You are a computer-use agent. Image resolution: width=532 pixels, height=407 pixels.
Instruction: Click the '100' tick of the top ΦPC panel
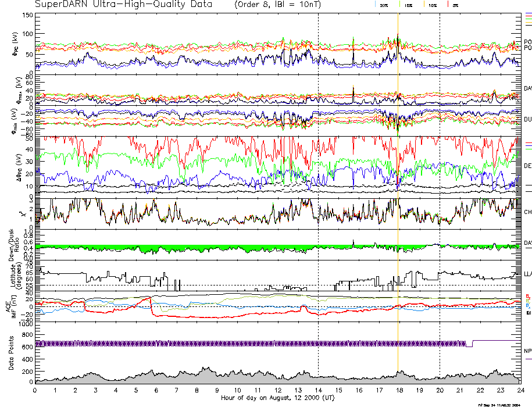point(28,34)
